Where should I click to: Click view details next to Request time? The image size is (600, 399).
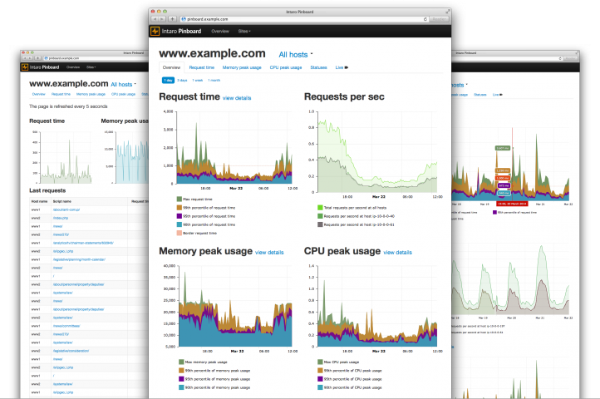pos(237,98)
